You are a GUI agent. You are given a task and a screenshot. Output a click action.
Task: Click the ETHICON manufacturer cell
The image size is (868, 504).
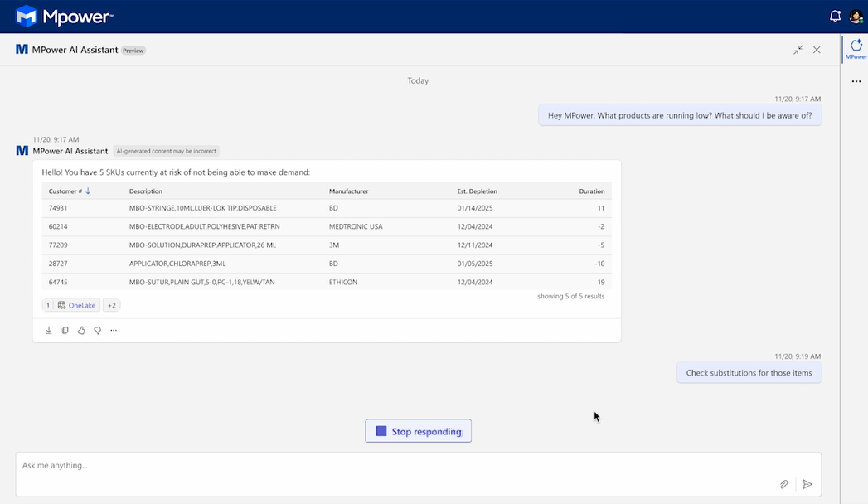tap(343, 282)
